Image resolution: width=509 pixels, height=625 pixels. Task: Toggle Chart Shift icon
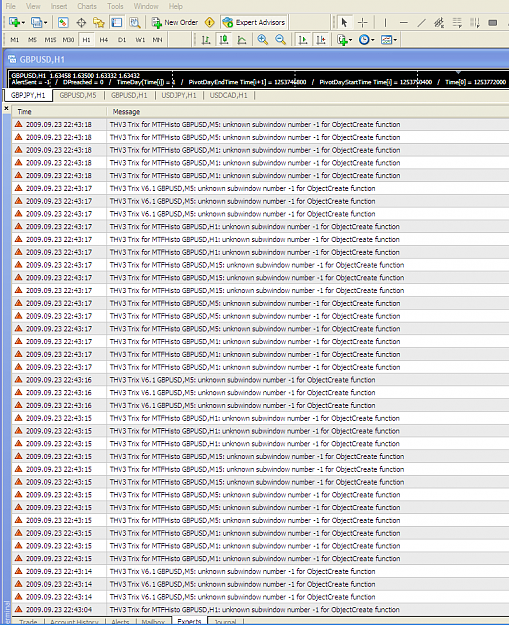[x=321, y=39]
